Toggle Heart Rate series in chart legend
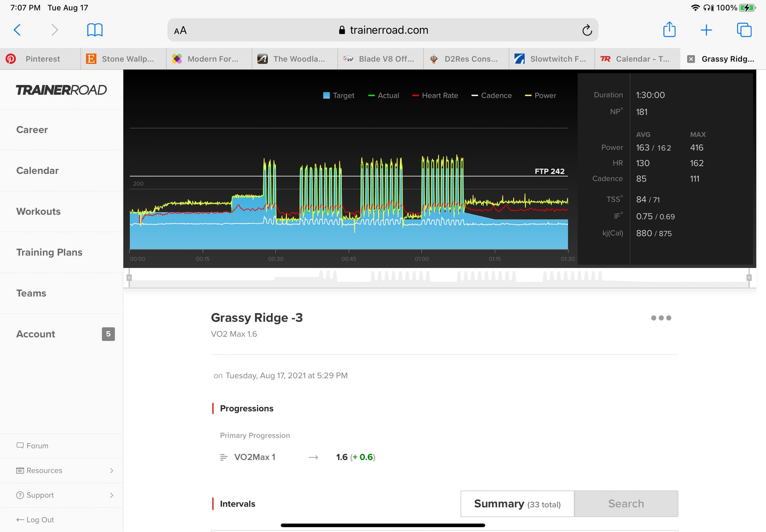Viewport: 766px width, 532px height. tap(435, 95)
